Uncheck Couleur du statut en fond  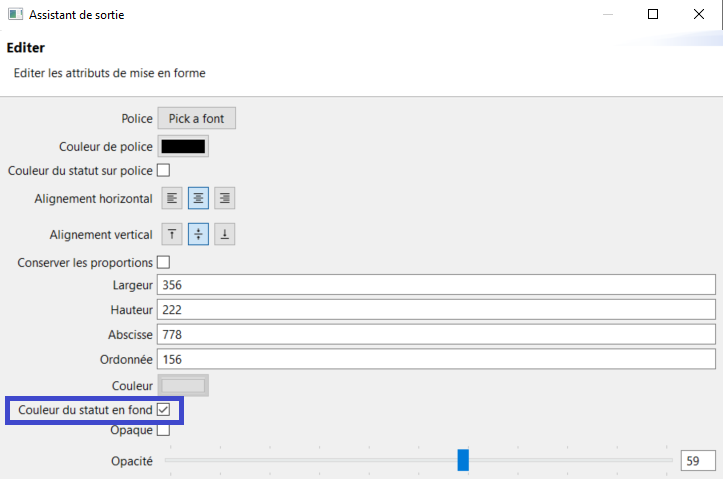pos(164,409)
